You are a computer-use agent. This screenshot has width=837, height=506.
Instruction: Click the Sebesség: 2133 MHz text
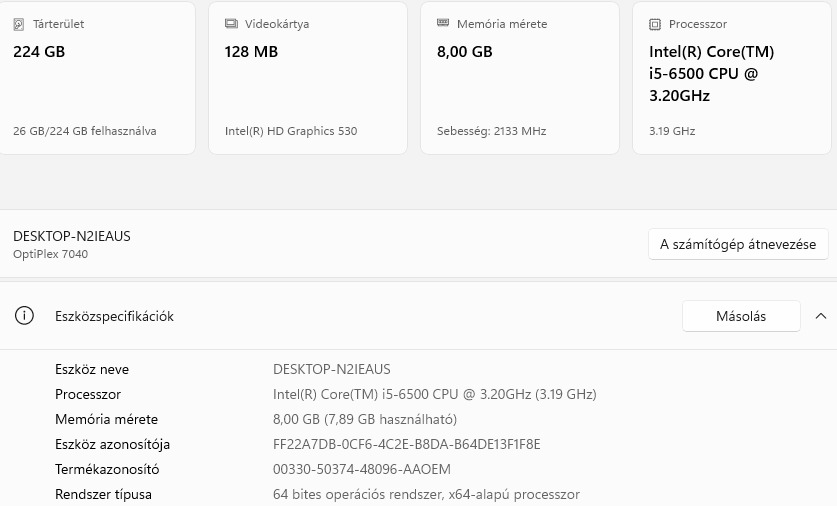click(492, 131)
